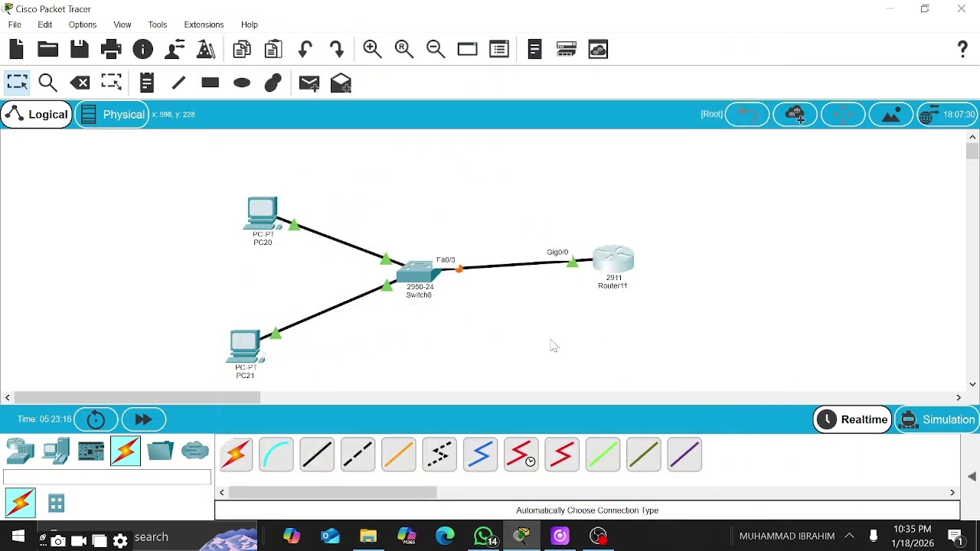Open a file with the folder icon
This screenshot has height=551, width=980.
[x=47, y=50]
